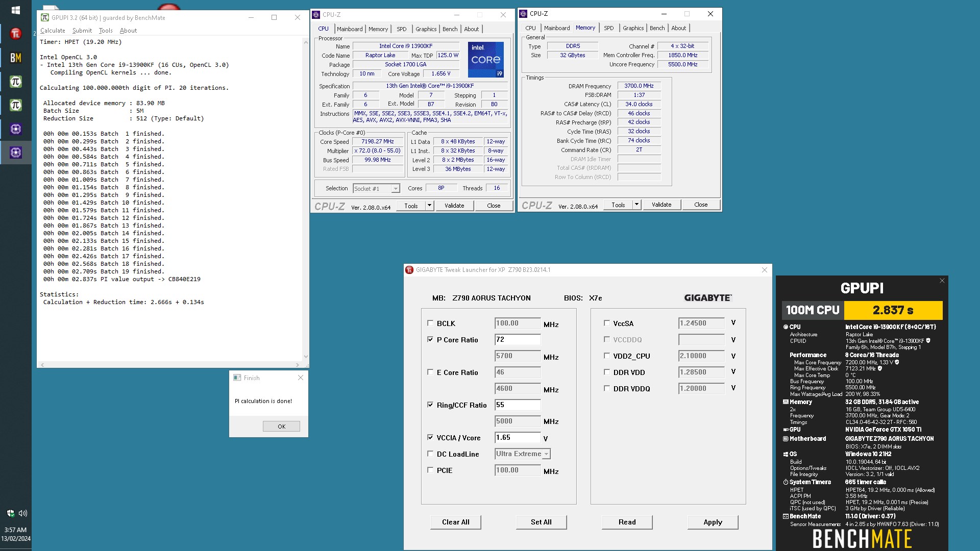Image resolution: width=980 pixels, height=551 pixels.
Task: Click title bar icon of CPU-Z CPU window
Action: pos(316,15)
